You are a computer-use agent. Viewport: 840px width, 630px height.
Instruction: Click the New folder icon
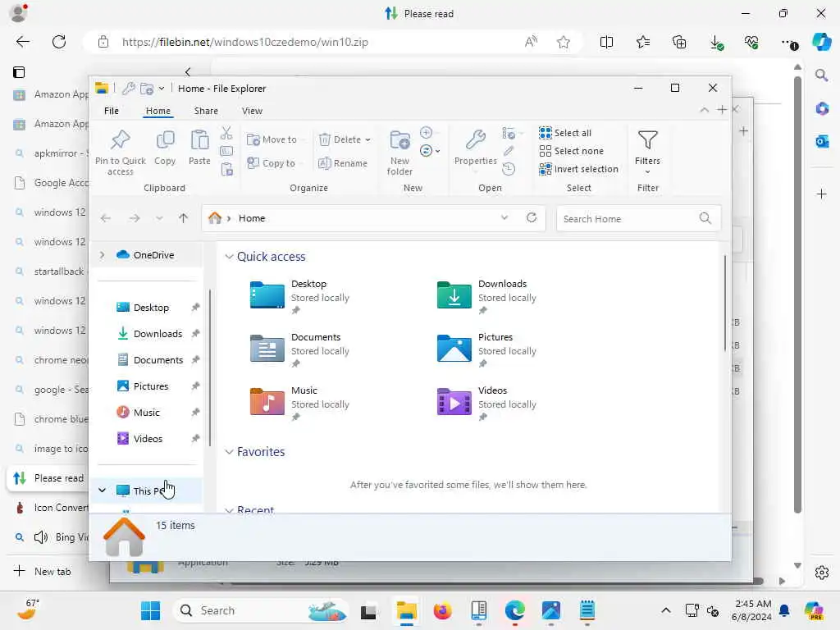coord(399,140)
